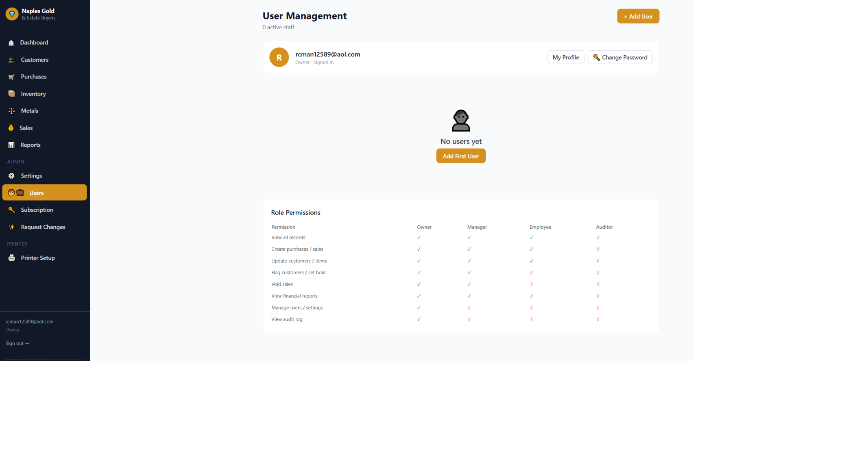Click the orange R avatar circle
Screen dimensions: 868x451
click(279, 57)
